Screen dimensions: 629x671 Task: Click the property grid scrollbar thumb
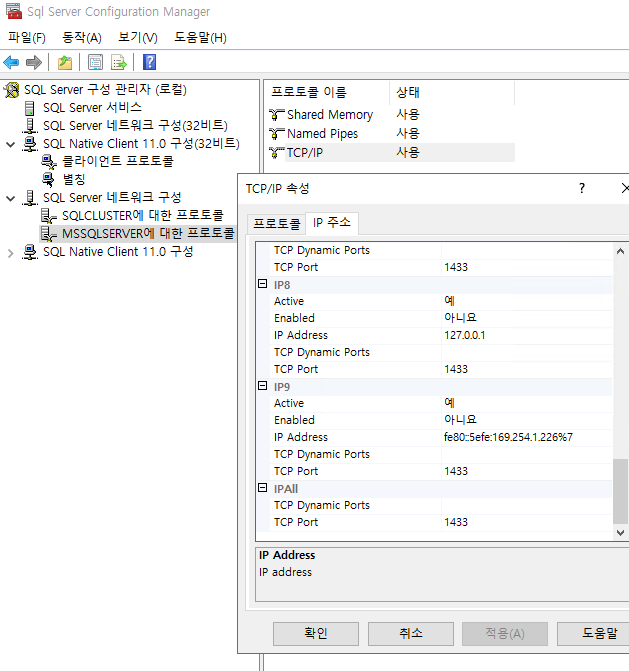(620, 491)
